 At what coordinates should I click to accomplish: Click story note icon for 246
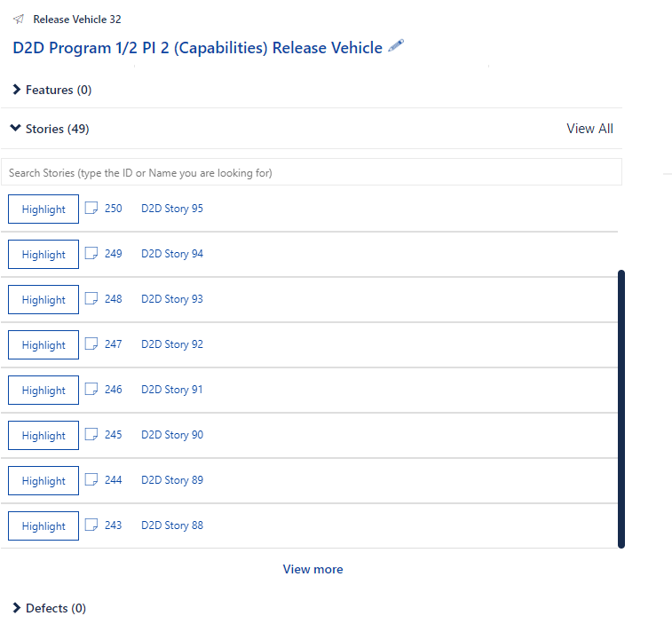point(91,389)
